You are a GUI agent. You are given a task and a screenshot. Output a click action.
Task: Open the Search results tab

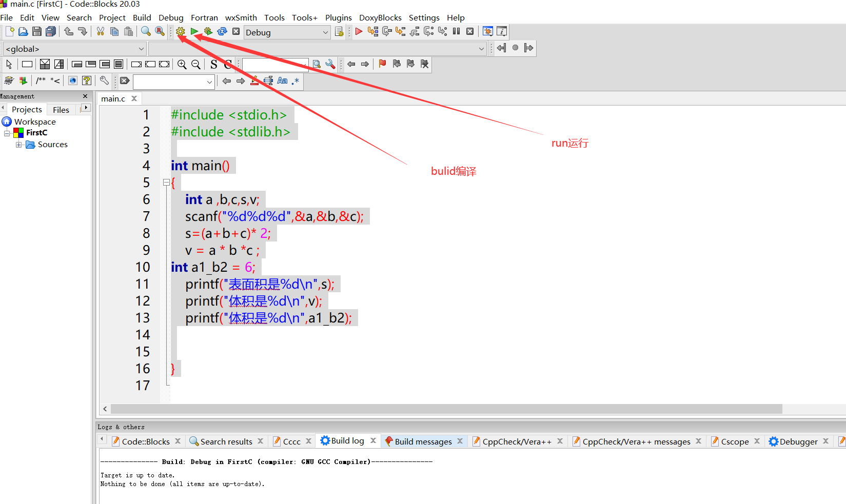pos(226,441)
